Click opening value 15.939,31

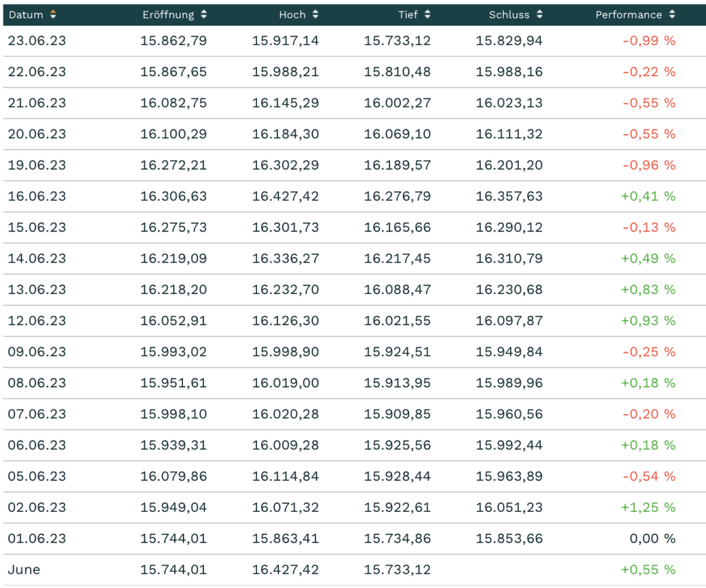coord(173,445)
